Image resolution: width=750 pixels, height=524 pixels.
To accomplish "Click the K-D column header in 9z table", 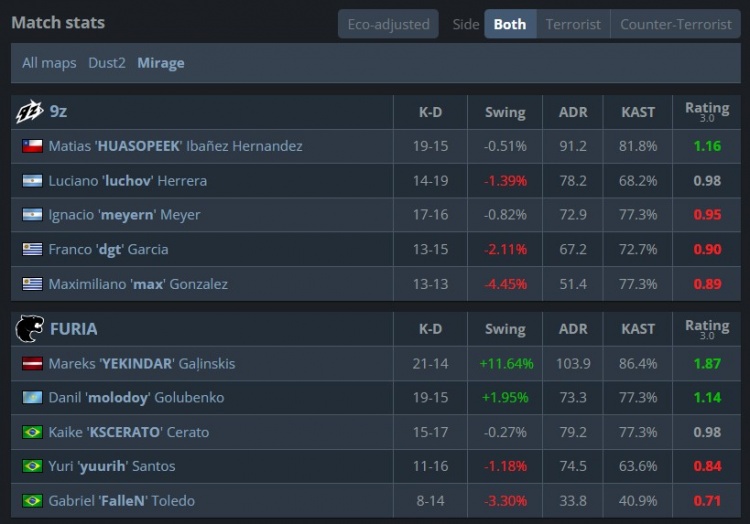I will pyautogui.click(x=430, y=112).
